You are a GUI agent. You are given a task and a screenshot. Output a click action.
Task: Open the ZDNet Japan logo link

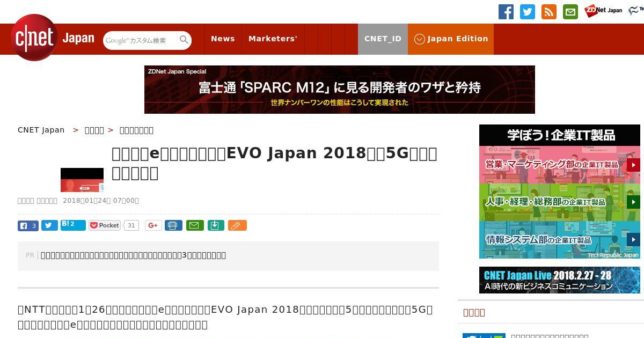coord(603,10)
